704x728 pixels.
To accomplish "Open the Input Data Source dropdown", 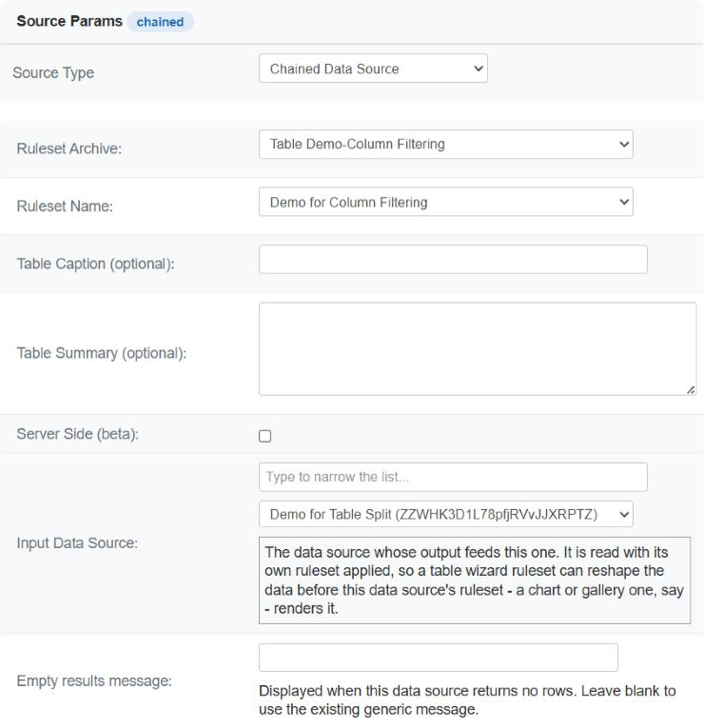I will tap(446, 514).
